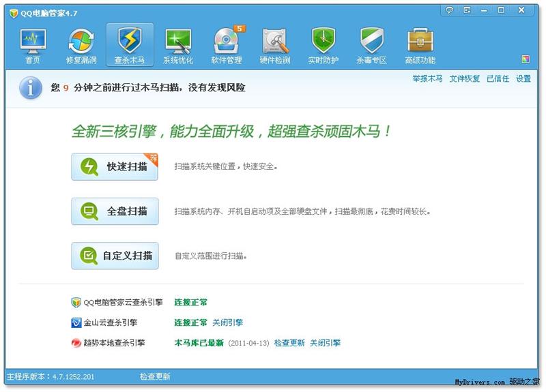
Task: Open 实时防护 real-time protection icon
Action: click(323, 46)
